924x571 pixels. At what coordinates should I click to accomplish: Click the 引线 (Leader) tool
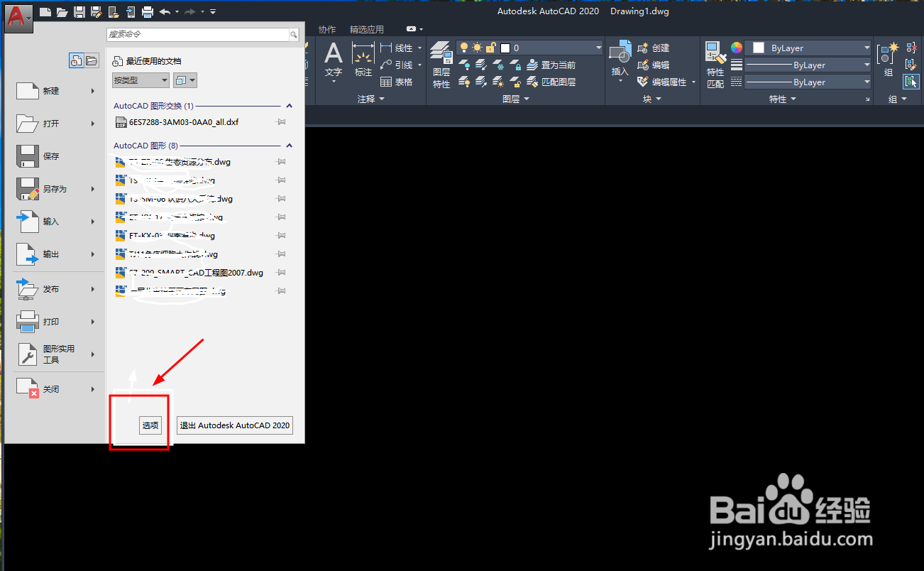point(397,65)
